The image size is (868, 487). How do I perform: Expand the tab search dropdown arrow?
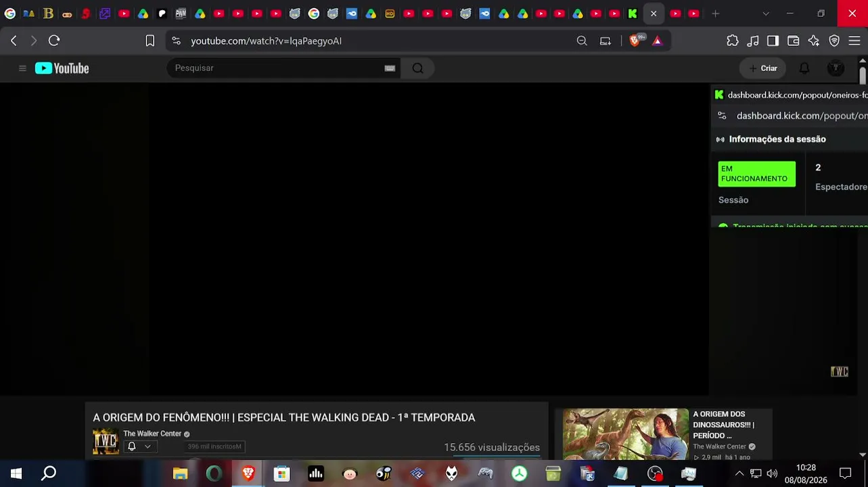point(766,14)
